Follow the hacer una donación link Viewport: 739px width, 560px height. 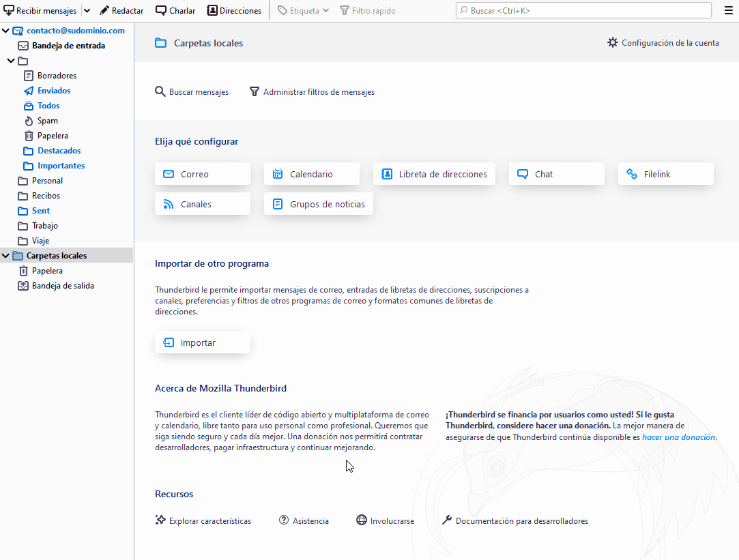coord(679,437)
